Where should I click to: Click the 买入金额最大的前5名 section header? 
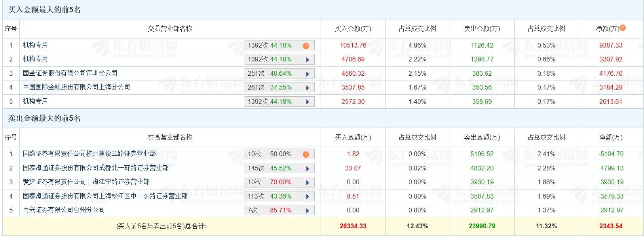45,10
